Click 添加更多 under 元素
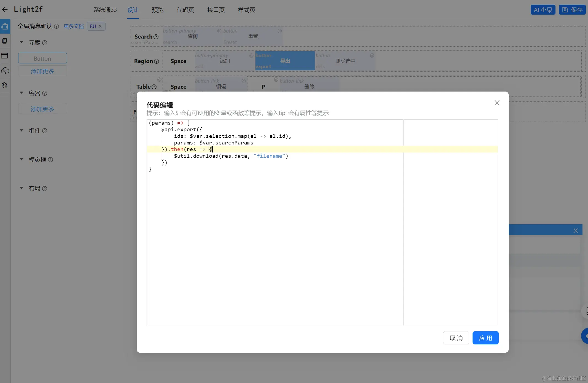This screenshot has width=588, height=383. [x=42, y=71]
